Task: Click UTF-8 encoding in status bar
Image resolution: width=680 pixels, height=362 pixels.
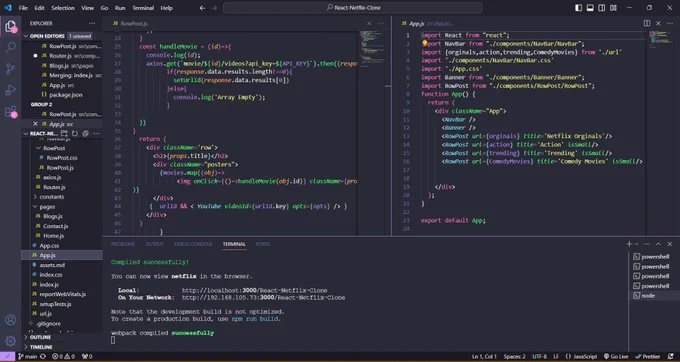Action: (x=539, y=356)
